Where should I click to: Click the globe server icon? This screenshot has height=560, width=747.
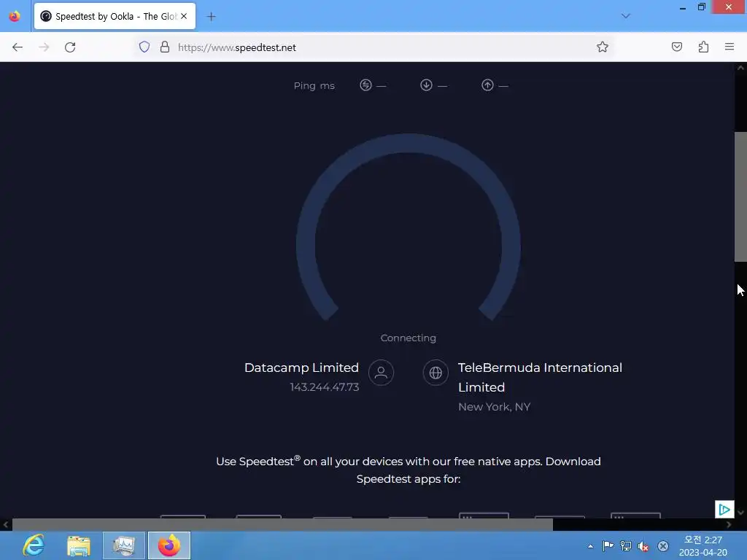pos(436,373)
